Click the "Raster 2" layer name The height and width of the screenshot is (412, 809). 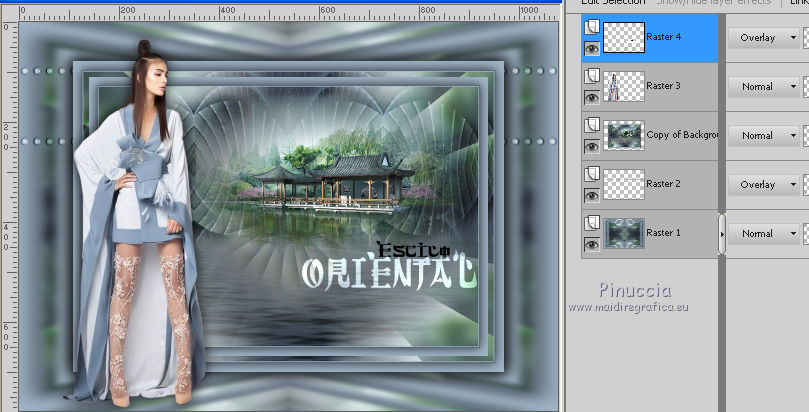coord(664,184)
